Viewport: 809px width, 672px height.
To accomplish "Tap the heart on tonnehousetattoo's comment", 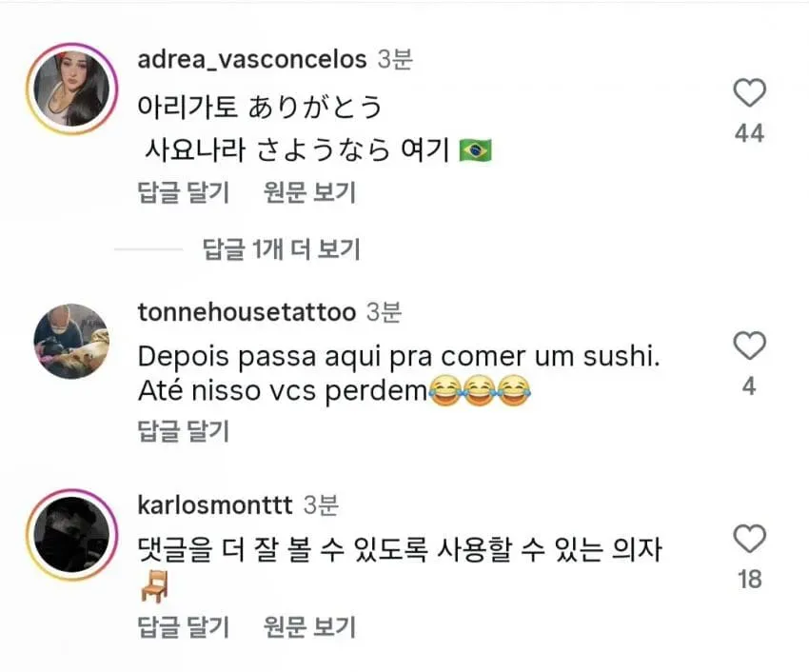I will 749,346.
